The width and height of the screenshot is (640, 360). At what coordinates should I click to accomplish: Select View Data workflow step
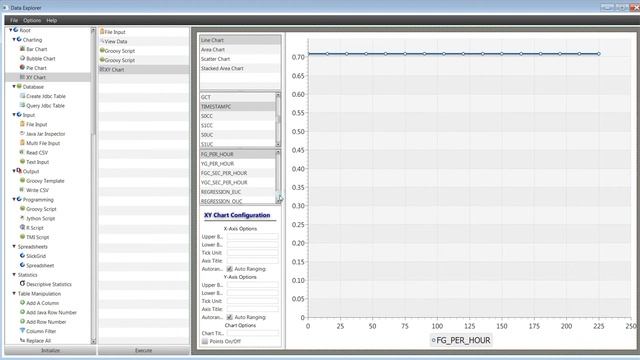[x=144, y=41]
